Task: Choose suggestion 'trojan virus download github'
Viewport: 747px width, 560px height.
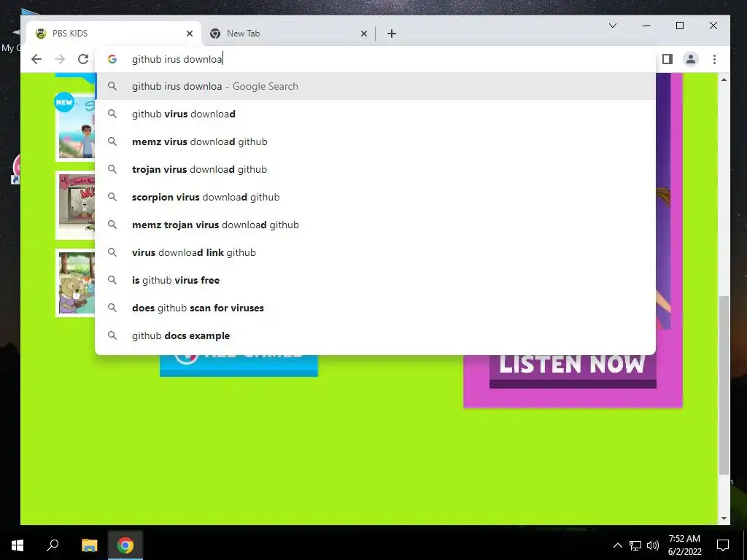Action: [376, 169]
